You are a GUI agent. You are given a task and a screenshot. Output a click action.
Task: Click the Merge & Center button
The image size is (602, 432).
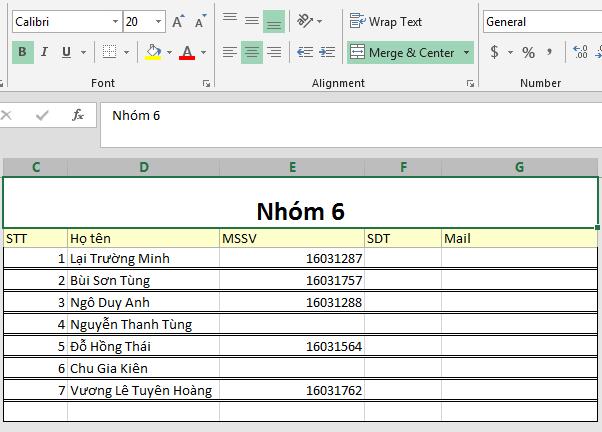point(402,52)
